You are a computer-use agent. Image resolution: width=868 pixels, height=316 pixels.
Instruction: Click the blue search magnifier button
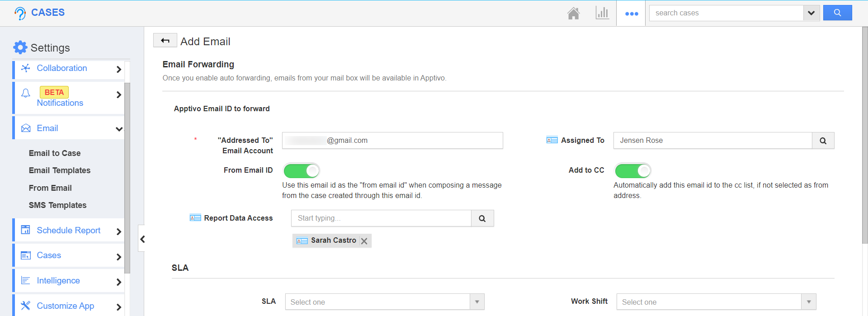837,13
